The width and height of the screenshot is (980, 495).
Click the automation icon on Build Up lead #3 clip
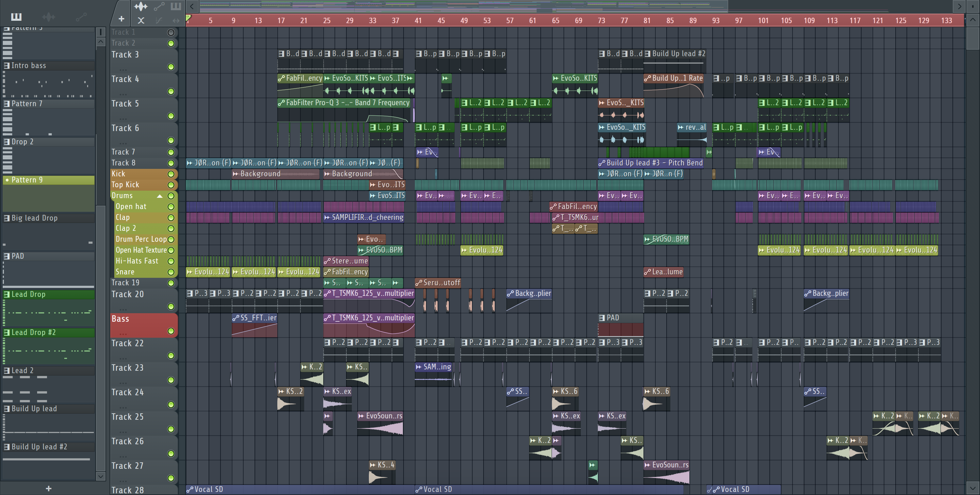(602, 163)
